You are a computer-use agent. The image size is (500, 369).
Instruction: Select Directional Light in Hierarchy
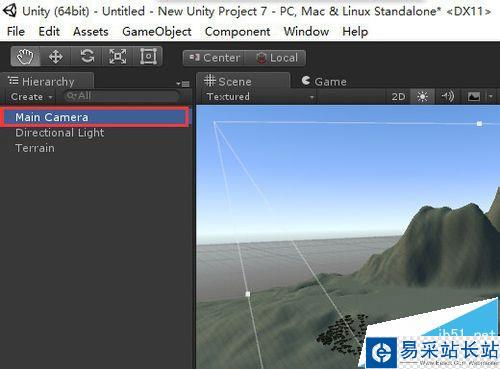[x=95, y=133]
